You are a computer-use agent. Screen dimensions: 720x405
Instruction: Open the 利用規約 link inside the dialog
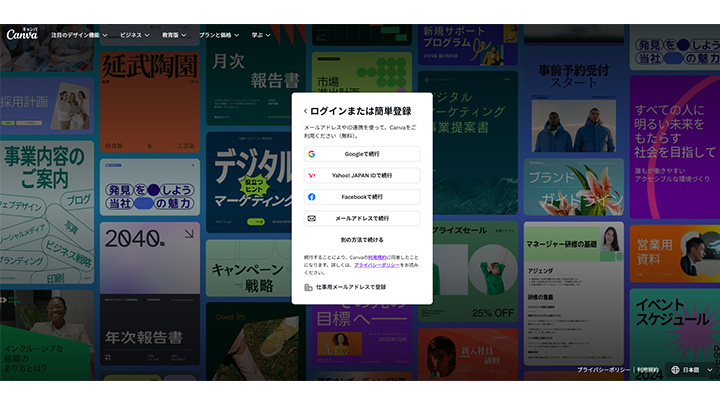377,258
